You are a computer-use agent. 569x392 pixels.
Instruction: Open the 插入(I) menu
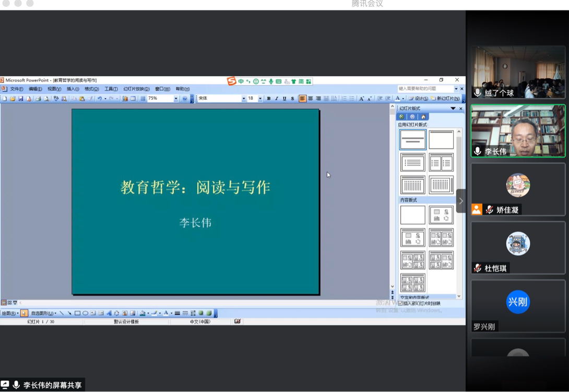[x=73, y=89]
